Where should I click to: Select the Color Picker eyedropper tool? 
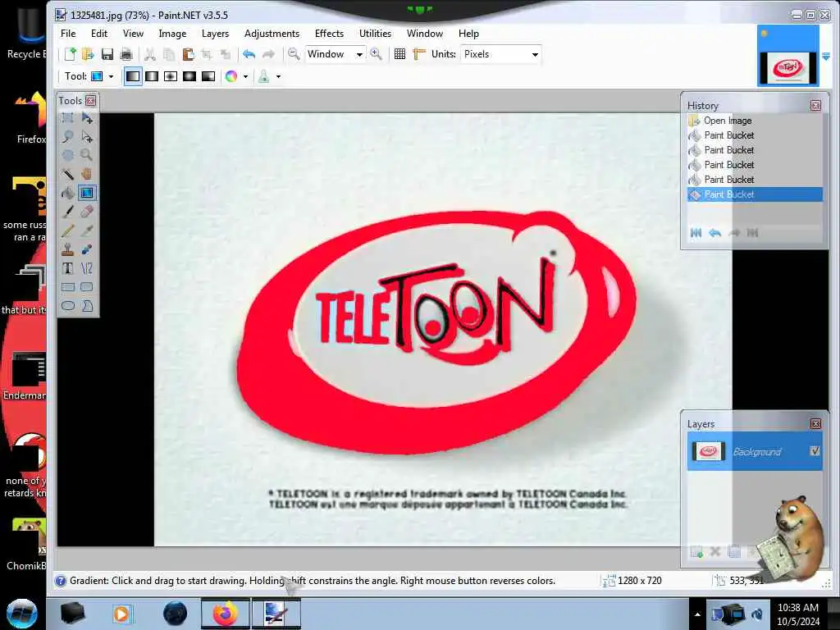pos(87,231)
